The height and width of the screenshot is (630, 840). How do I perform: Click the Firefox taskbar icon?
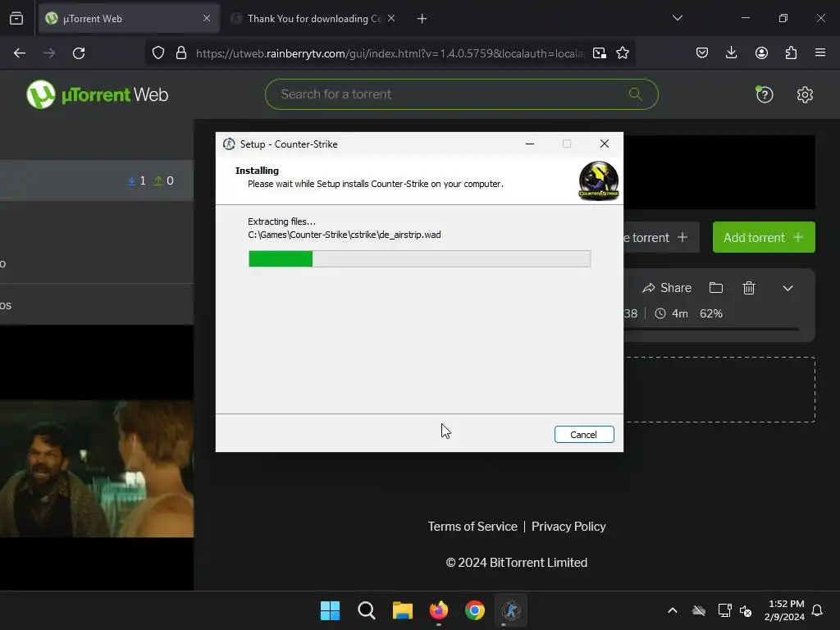(x=439, y=610)
